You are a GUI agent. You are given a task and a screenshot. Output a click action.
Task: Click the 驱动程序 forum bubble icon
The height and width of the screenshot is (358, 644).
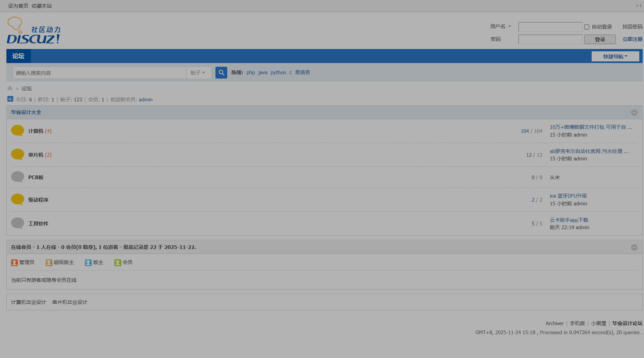point(17,199)
